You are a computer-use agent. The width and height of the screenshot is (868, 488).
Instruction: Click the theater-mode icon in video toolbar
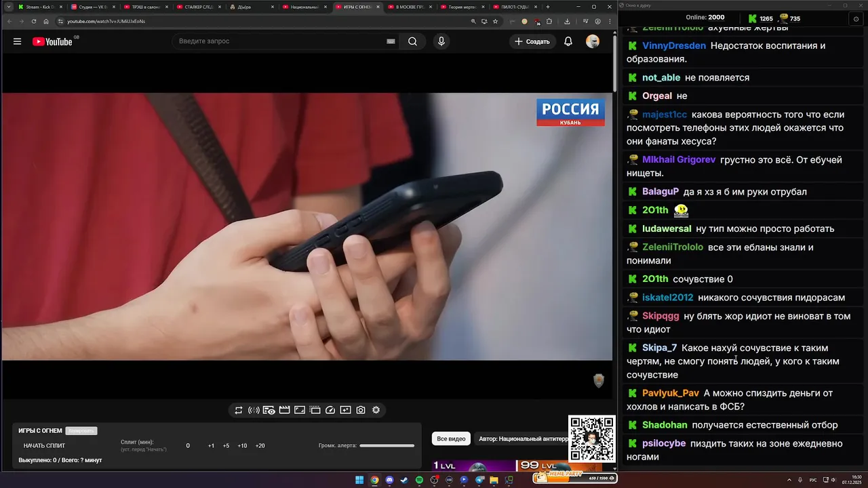(x=315, y=410)
